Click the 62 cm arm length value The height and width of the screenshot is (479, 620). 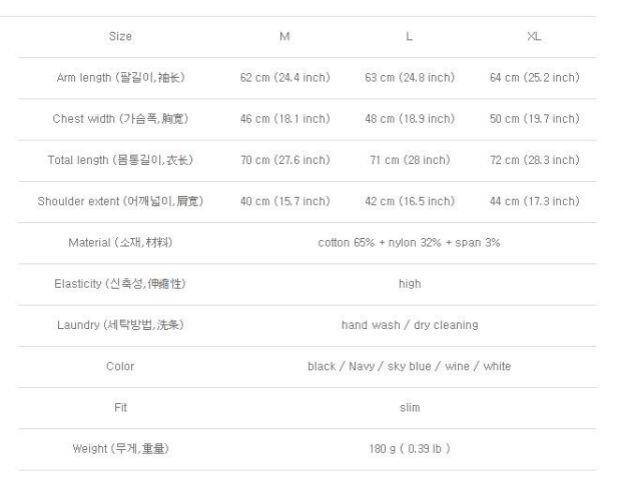point(285,78)
